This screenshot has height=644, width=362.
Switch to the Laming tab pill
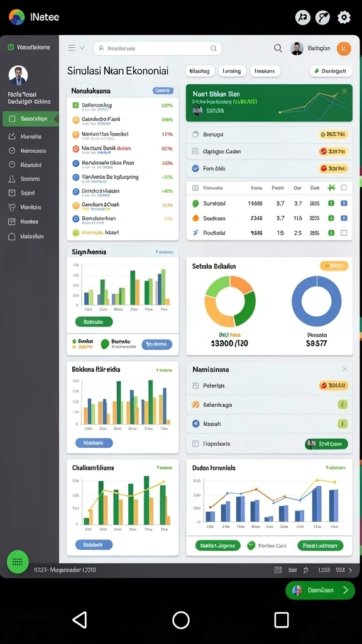pyautogui.click(x=232, y=71)
